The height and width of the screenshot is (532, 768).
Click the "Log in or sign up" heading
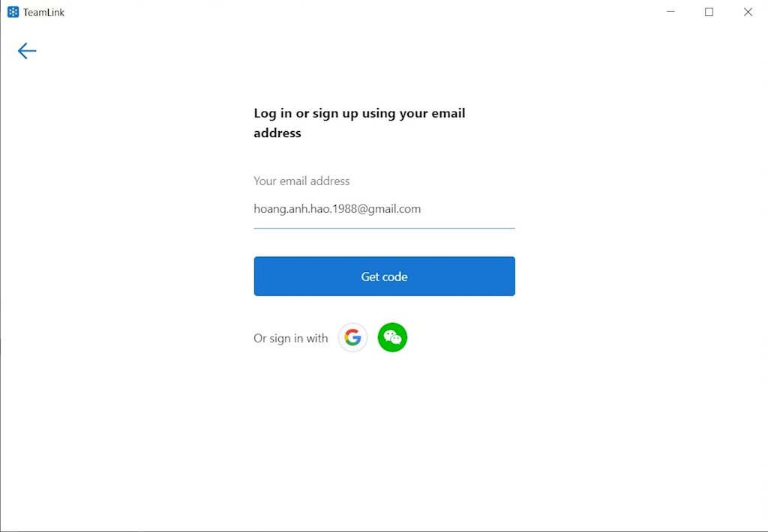(359, 123)
